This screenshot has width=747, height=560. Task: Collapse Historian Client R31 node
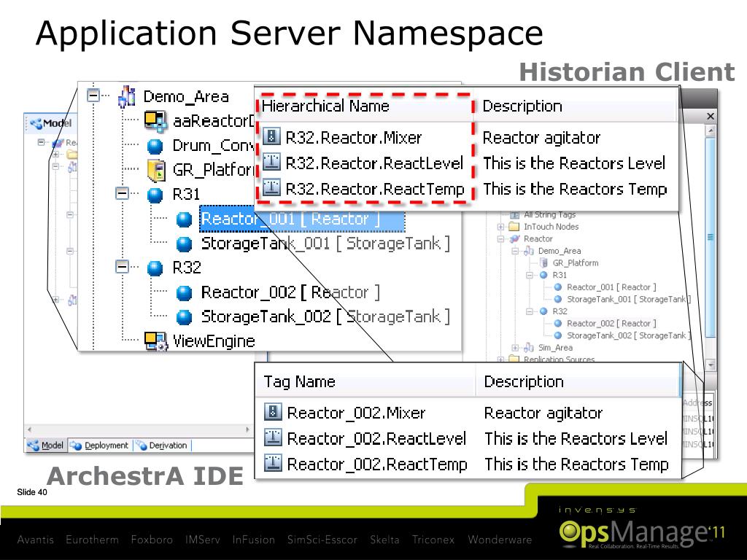point(530,275)
